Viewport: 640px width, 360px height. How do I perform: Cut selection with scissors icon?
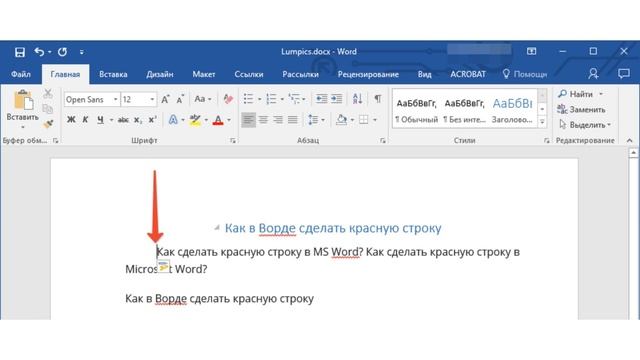pos(48,93)
